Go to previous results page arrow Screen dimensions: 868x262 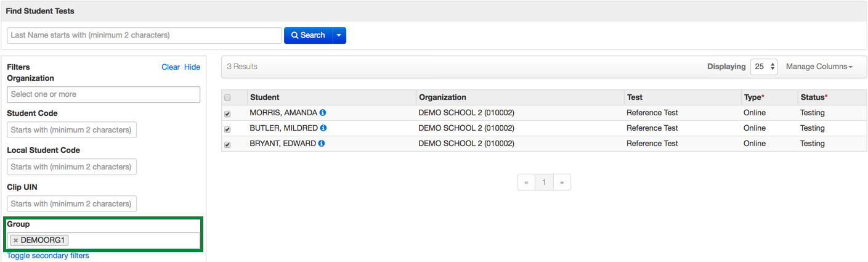526,182
